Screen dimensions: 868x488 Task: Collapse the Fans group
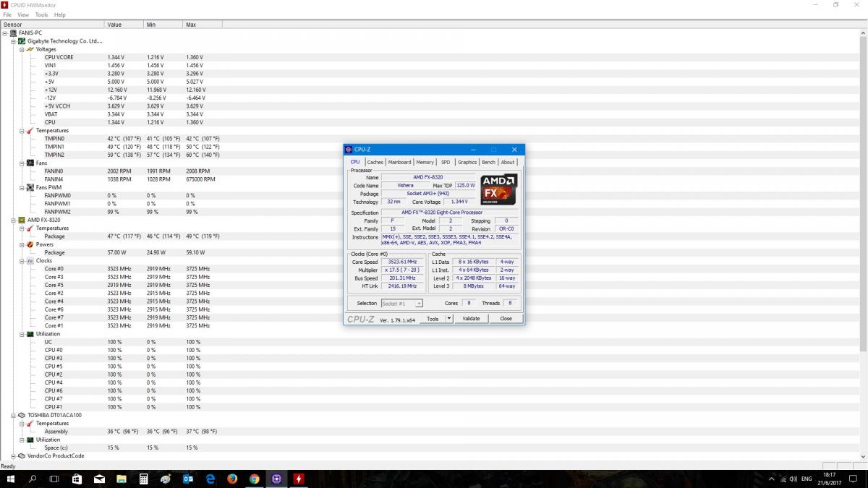tap(22, 163)
